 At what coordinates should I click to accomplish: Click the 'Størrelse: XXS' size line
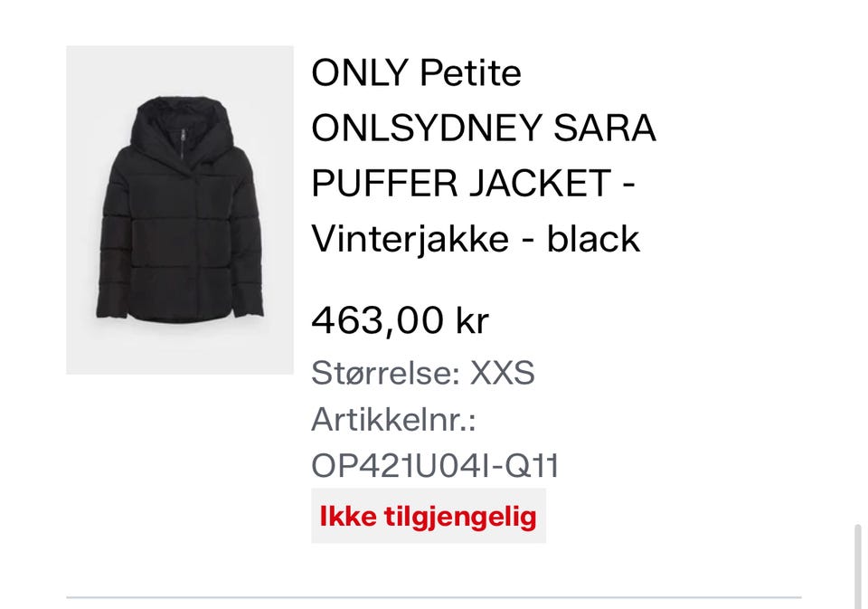(x=423, y=373)
